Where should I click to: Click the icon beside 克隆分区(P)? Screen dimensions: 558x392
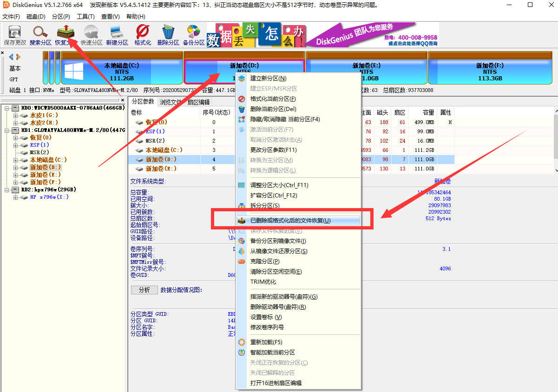point(241,261)
